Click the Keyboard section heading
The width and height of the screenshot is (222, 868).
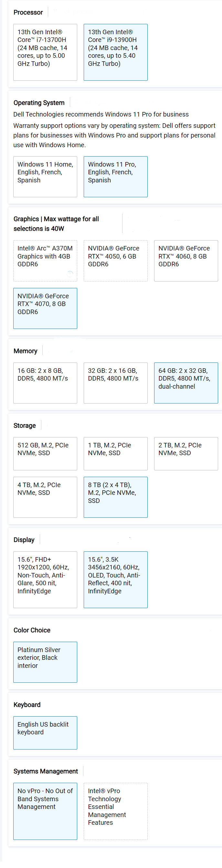27,705
